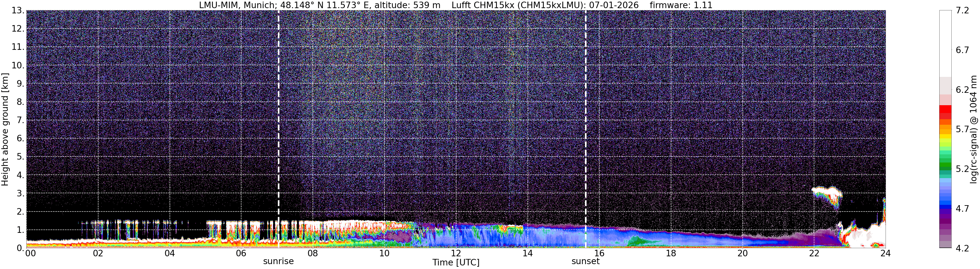The width and height of the screenshot is (980, 269).
Task: Click the colorbar tick value '6.2'
Action: [x=962, y=90]
